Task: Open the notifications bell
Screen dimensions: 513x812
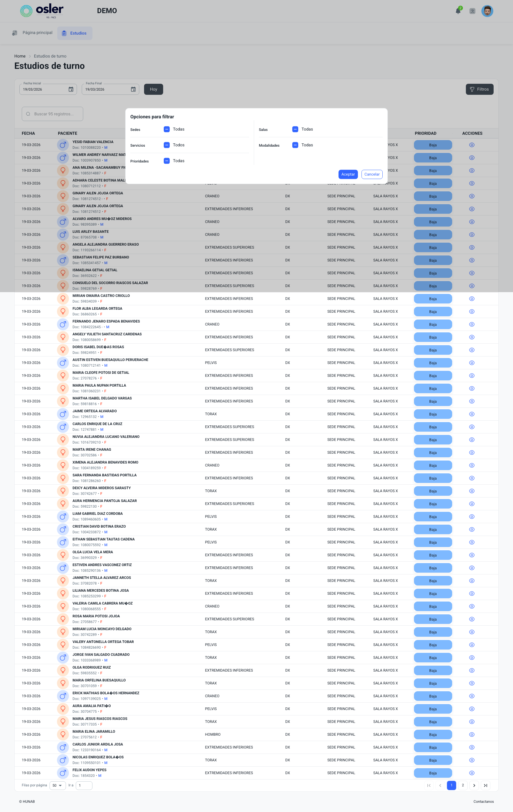Action: pyautogui.click(x=458, y=11)
